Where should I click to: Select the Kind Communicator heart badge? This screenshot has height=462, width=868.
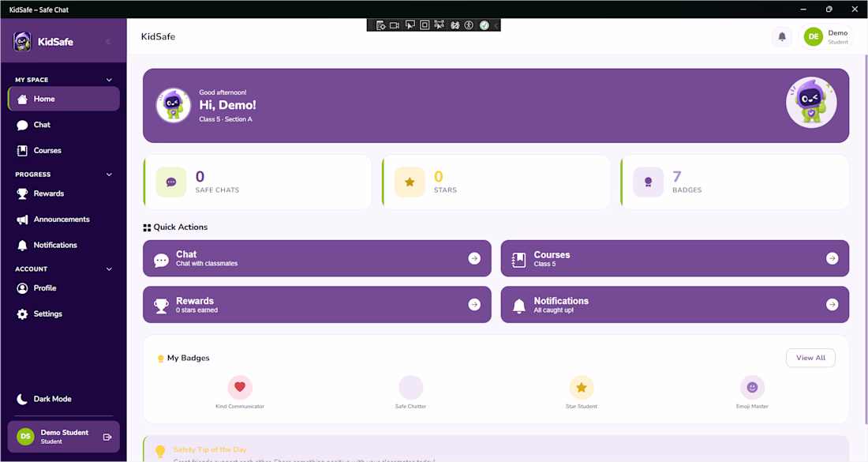coord(240,387)
